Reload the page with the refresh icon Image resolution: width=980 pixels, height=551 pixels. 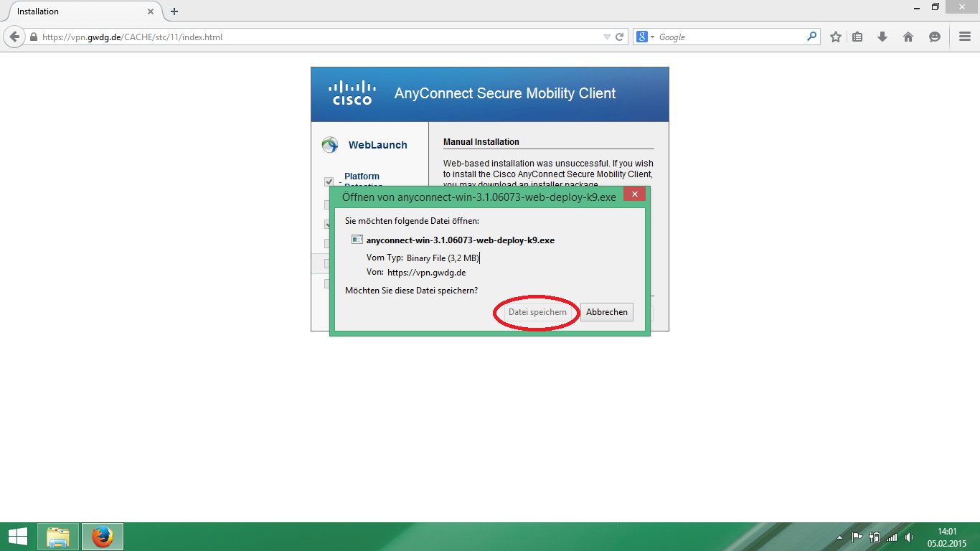(x=620, y=37)
